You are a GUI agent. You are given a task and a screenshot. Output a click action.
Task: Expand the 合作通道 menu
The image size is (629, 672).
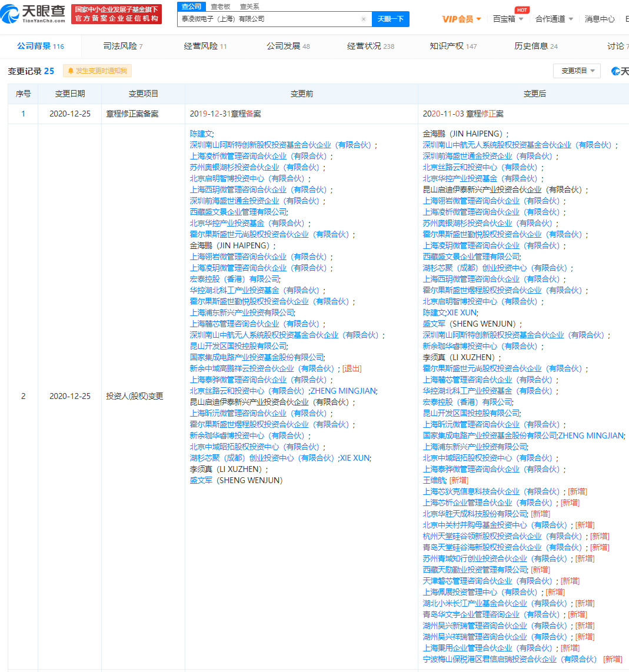click(554, 19)
